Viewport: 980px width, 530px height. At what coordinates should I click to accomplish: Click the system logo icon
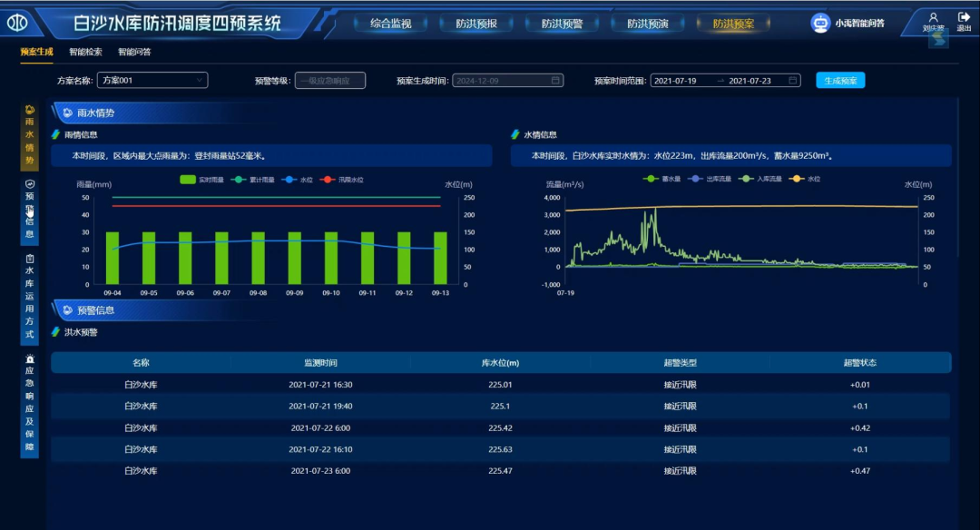click(18, 23)
